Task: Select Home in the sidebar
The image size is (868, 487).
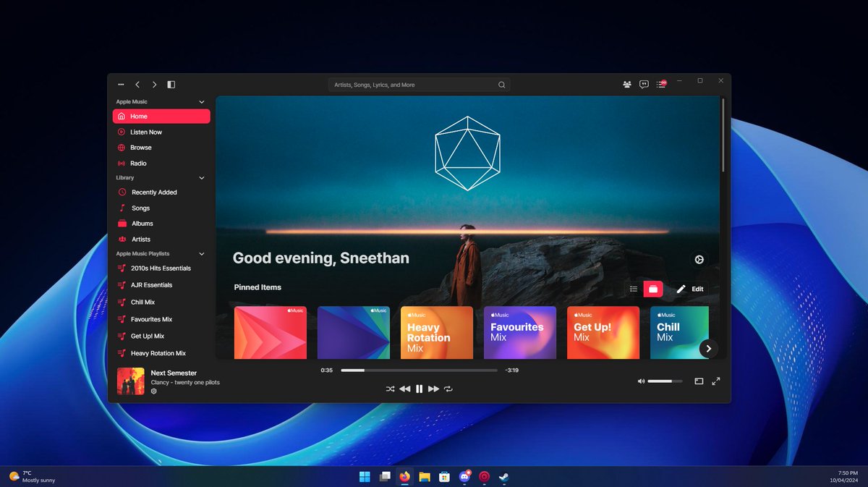Action: click(161, 116)
